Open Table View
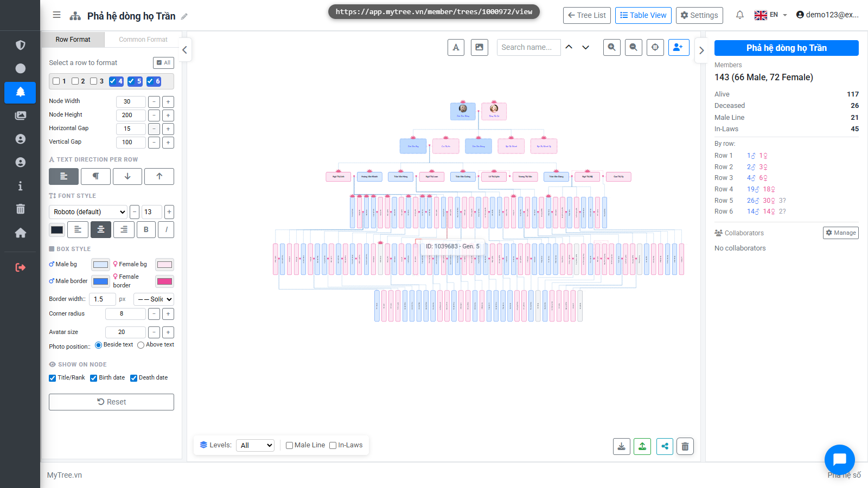This screenshot has height=488, width=868. (x=643, y=15)
